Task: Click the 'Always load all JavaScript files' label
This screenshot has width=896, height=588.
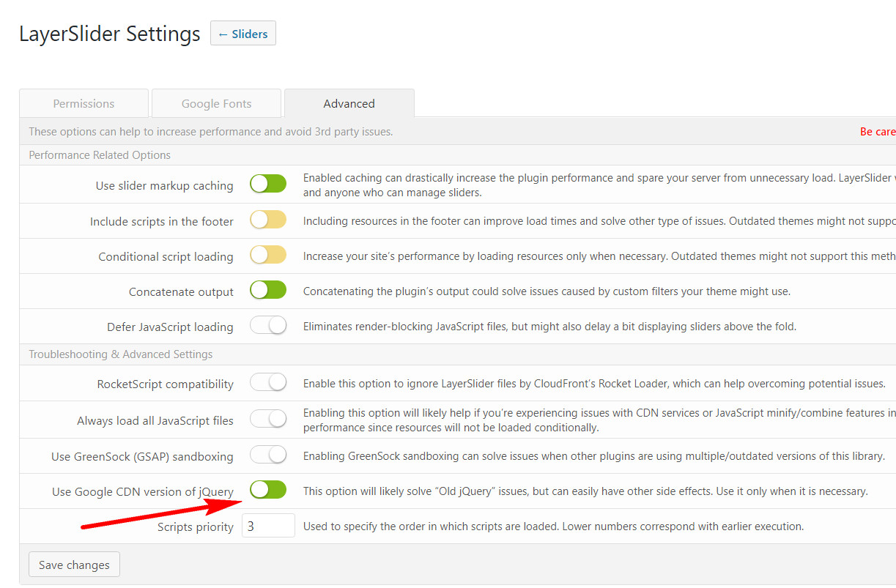Action: 155,420
